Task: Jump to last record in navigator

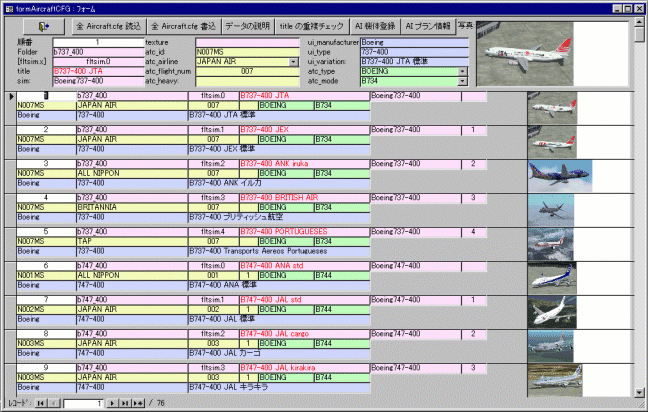Action: pos(126,403)
